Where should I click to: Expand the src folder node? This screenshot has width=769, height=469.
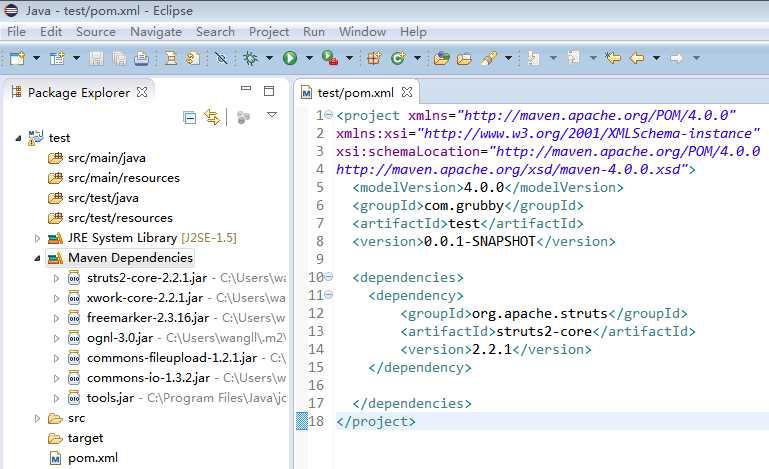point(37,418)
